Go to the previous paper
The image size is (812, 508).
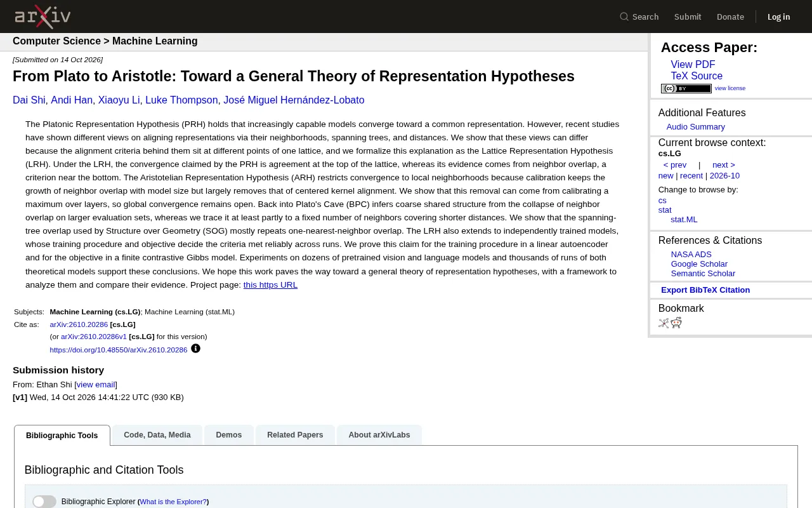[675, 165]
